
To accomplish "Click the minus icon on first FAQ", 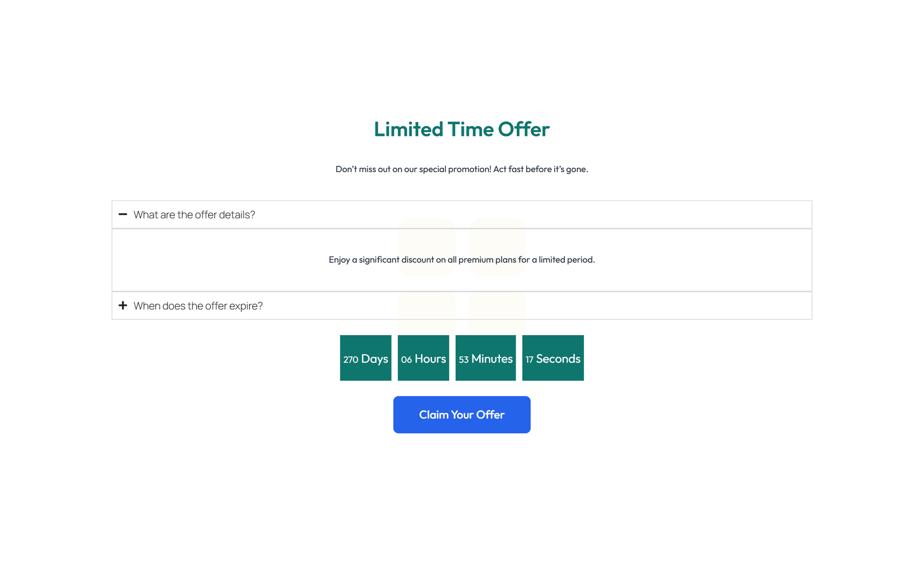I will (123, 214).
